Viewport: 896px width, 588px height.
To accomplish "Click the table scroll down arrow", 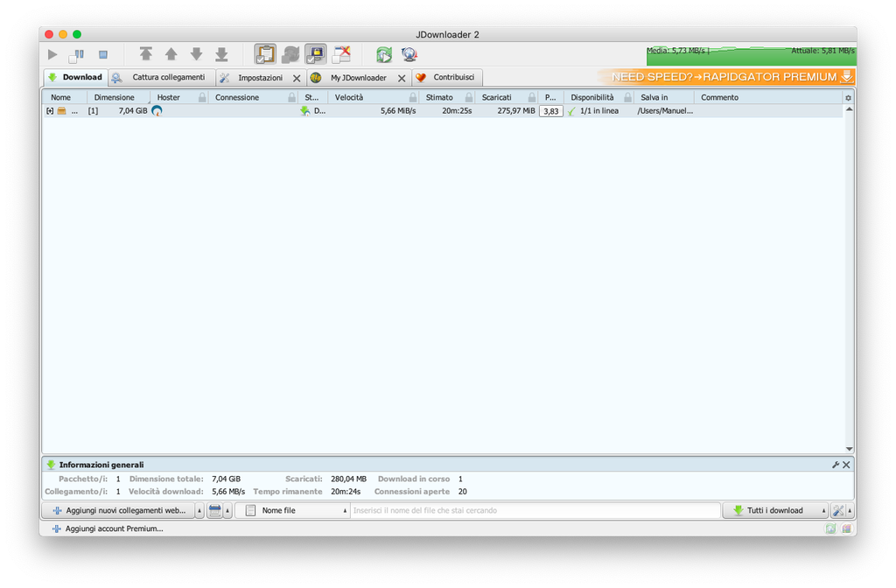I will 849,449.
